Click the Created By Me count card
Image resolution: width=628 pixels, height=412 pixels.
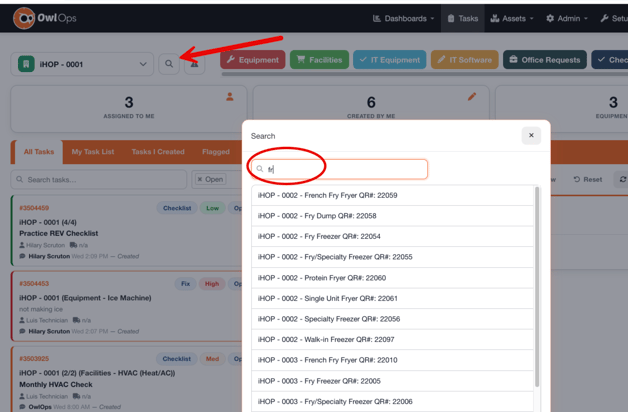click(371, 109)
